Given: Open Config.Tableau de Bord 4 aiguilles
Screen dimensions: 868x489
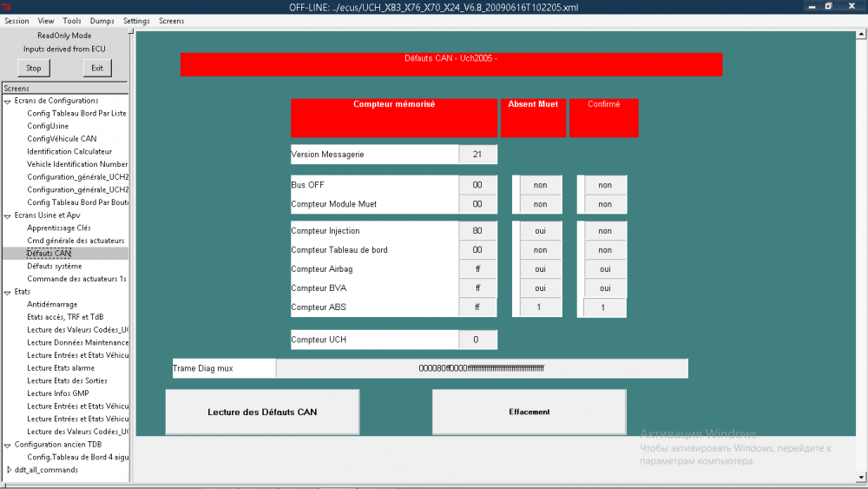Looking at the screenshot, I should [x=77, y=457].
